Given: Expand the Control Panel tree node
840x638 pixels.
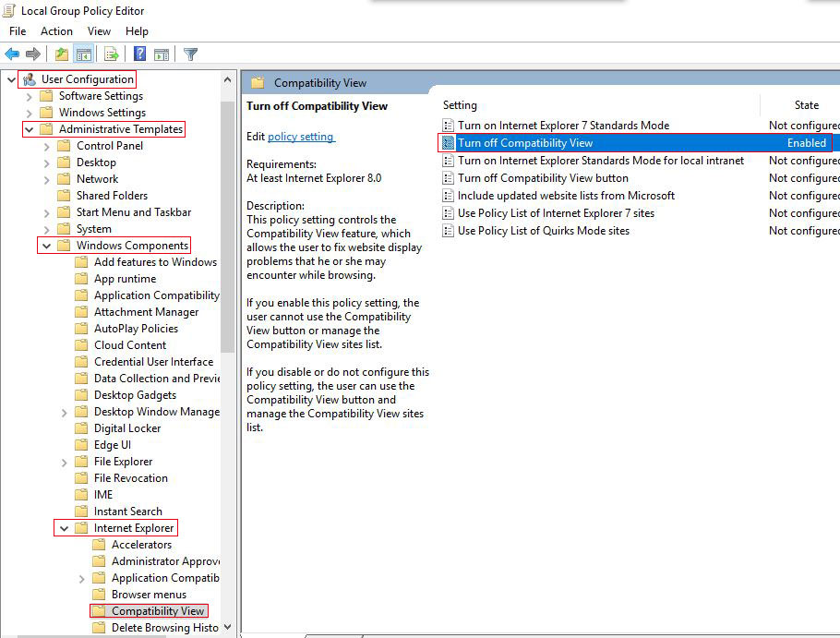Looking at the screenshot, I should 46,146.
